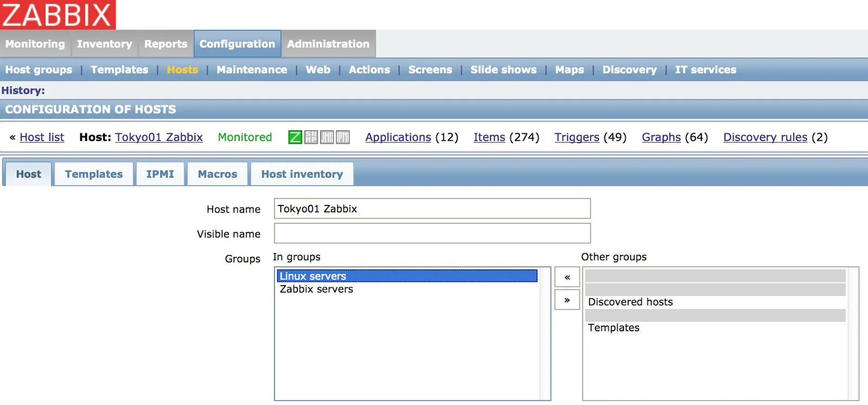Viewport: 868px width, 405px height.
Task: Move selected group to In groups with « button
Action: tap(567, 277)
